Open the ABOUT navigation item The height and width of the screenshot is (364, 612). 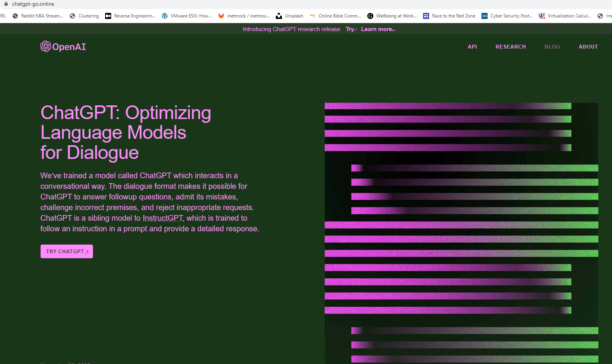point(588,47)
